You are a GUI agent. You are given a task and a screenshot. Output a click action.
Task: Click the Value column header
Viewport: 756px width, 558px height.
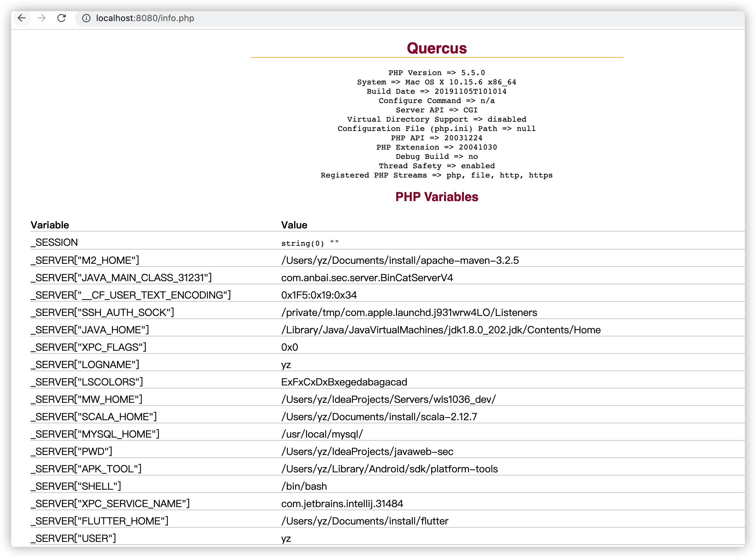tap(294, 225)
